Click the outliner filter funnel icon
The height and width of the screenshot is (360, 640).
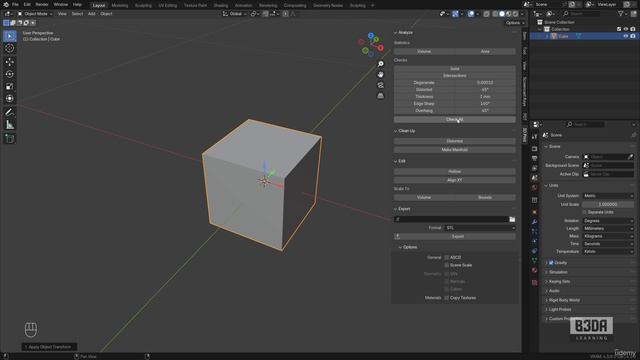pyautogui.click(x=621, y=13)
